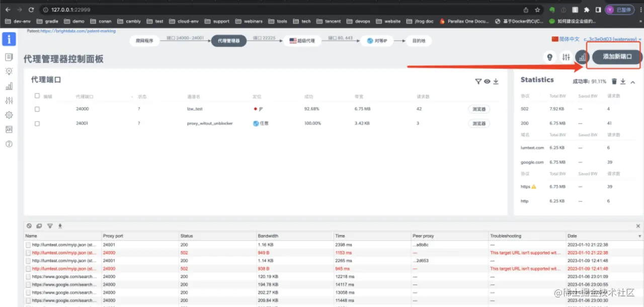
Task: Clear the request log with the stop icon
Action: tap(29, 226)
